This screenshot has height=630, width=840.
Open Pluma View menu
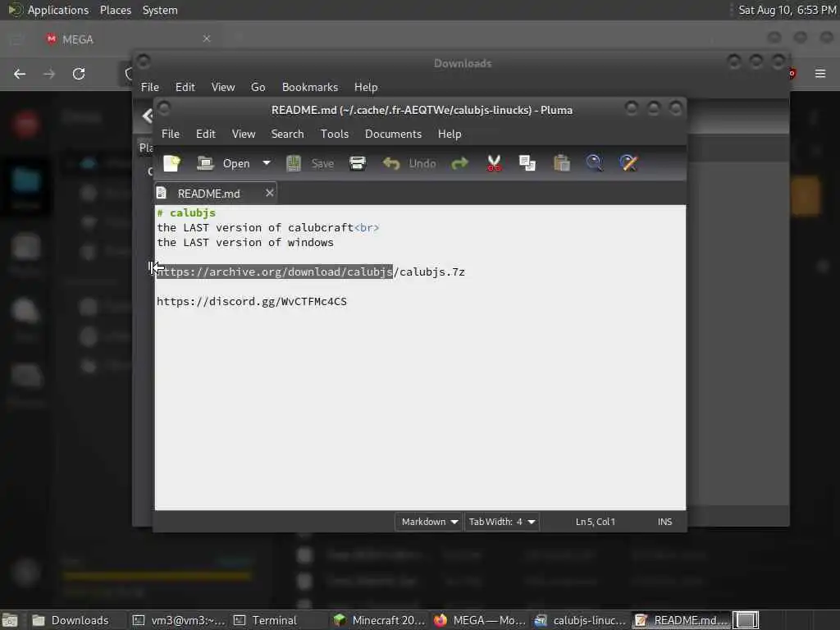pos(243,134)
